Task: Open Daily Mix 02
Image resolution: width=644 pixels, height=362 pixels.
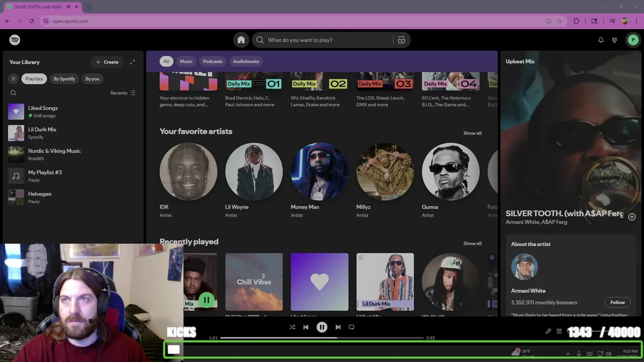Action: click(319, 90)
